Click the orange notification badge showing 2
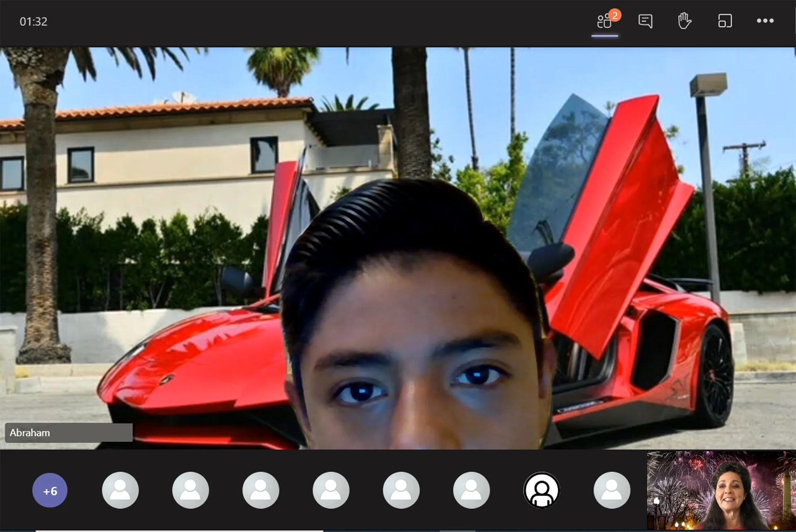796x532 pixels. 615,15
